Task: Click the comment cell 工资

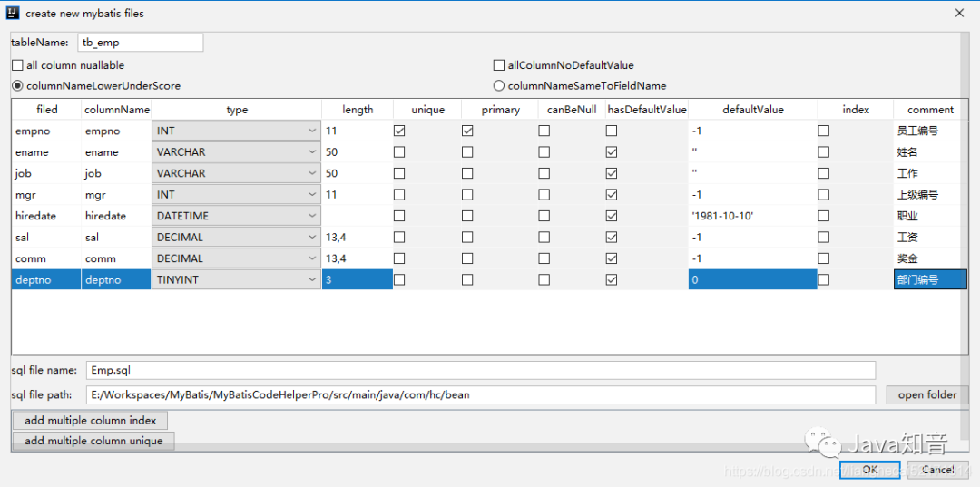Action: click(931, 238)
